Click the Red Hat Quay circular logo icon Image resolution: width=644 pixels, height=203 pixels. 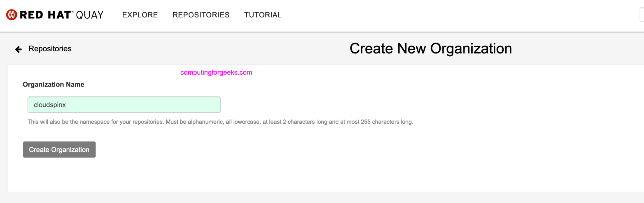[x=12, y=15]
